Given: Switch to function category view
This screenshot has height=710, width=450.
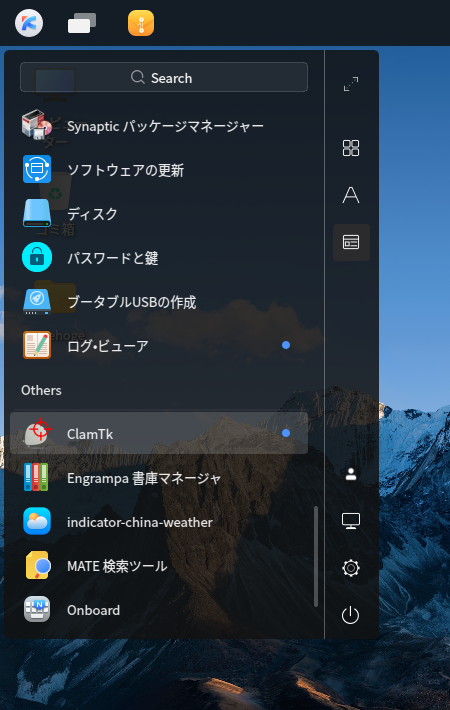Looking at the screenshot, I should pos(351,242).
